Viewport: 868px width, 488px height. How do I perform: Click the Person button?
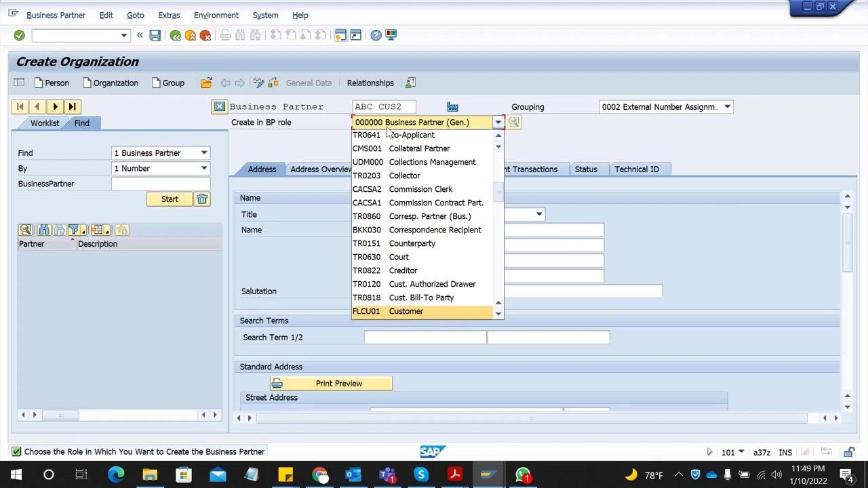tap(52, 83)
